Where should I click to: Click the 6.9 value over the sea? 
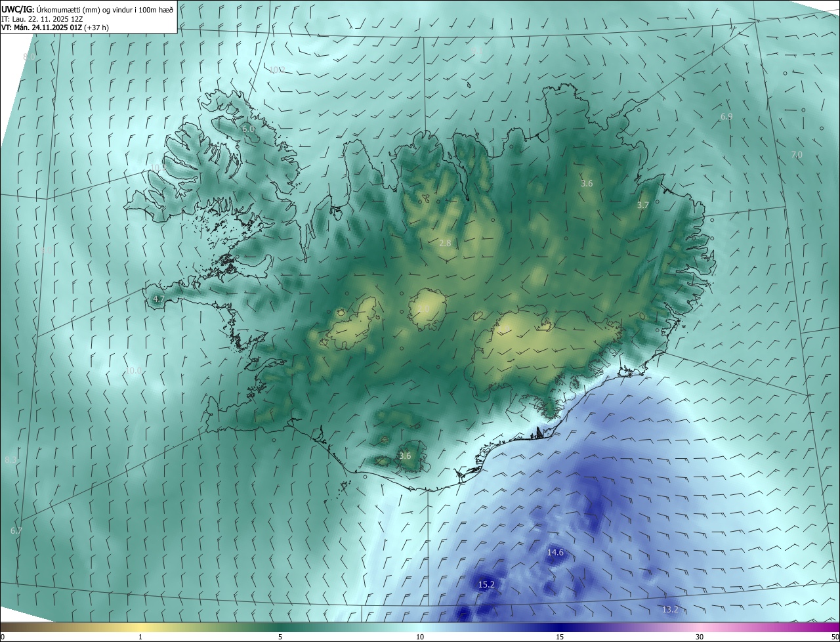[x=726, y=116]
